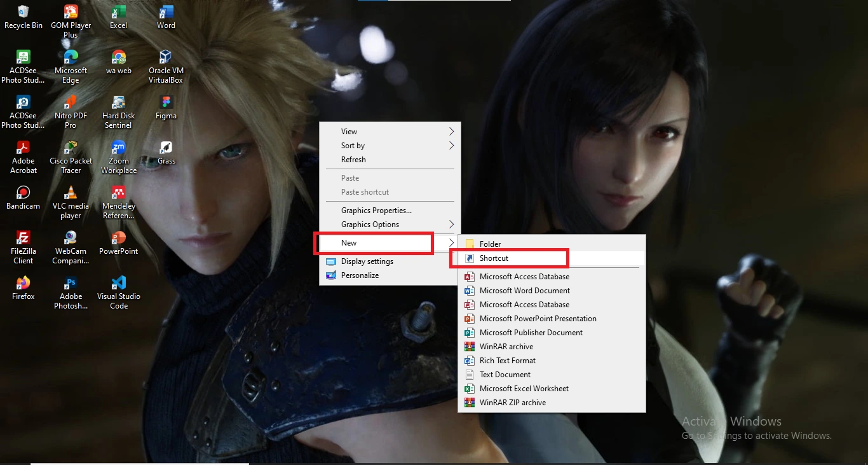Launch Adobe Acrobat icon
Screen dimensions: 868x465
(x=23, y=157)
